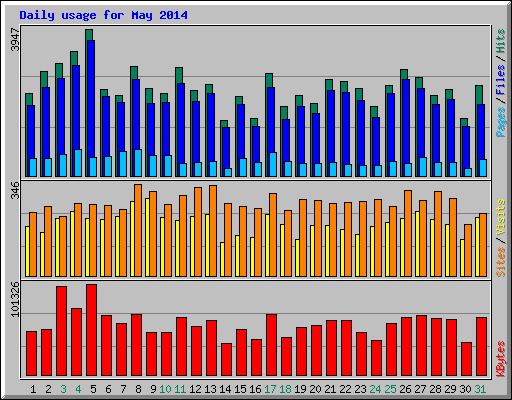Click day 18 on the x-axis
The width and height of the screenshot is (512, 400).
pyautogui.click(x=285, y=389)
